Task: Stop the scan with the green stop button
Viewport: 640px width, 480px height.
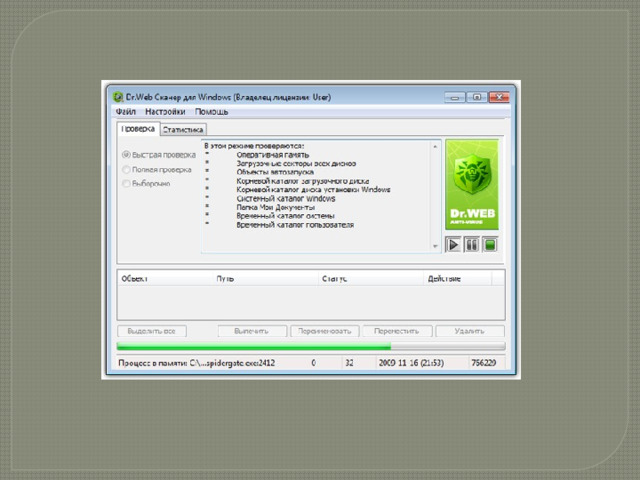Action: pyautogui.click(x=490, y=245)
